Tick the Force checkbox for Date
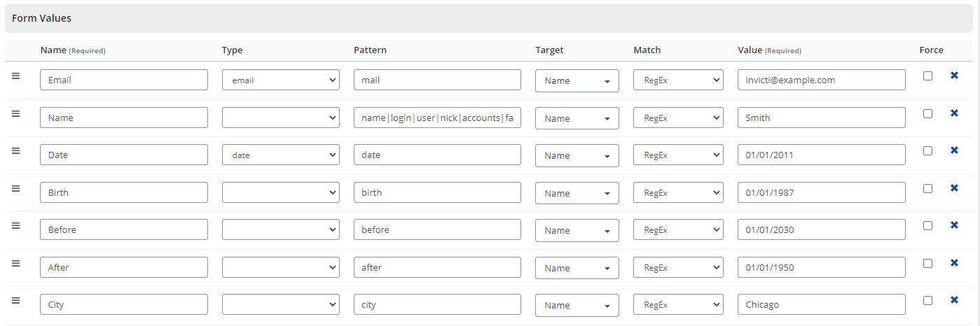This screenshot has height=326, width=980. pos(927,150)
